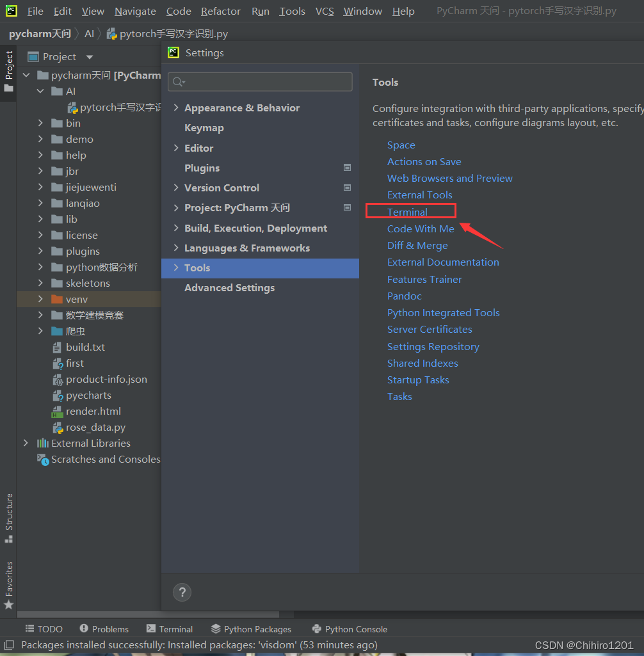Collapse the pycharm天问 root folder

[x=26, y=76]
